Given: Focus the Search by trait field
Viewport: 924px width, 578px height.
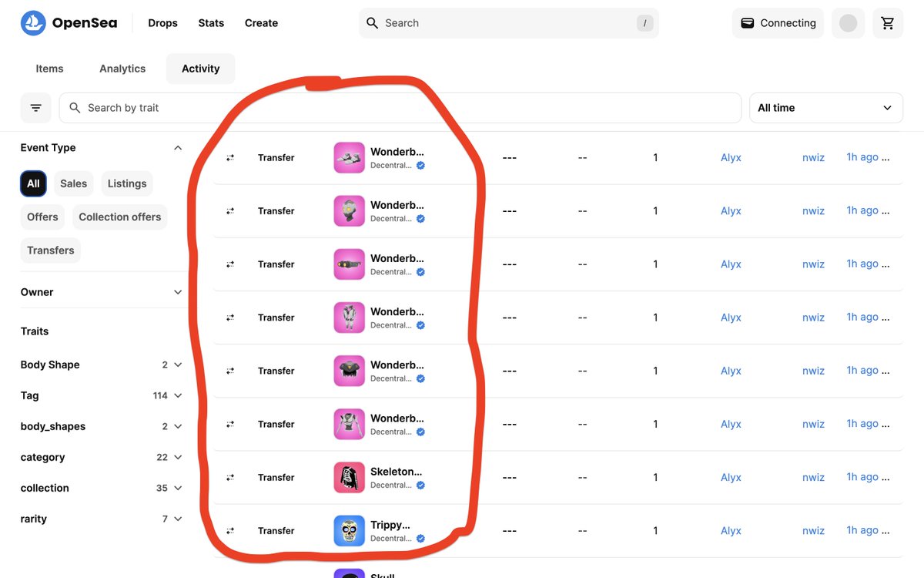Looking at the screenshot, I should pyautogui.click(x=400, y=108).
